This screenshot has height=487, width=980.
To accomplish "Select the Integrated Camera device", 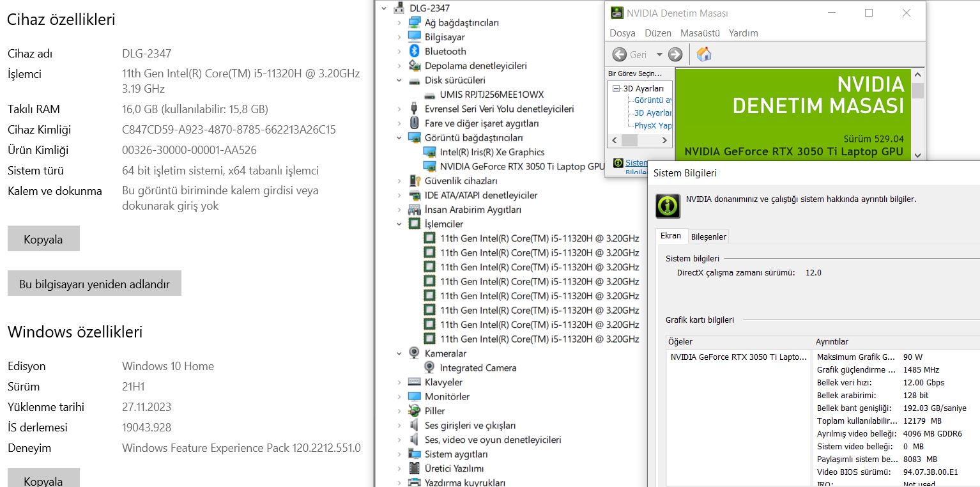I will [x=478, y=367].
